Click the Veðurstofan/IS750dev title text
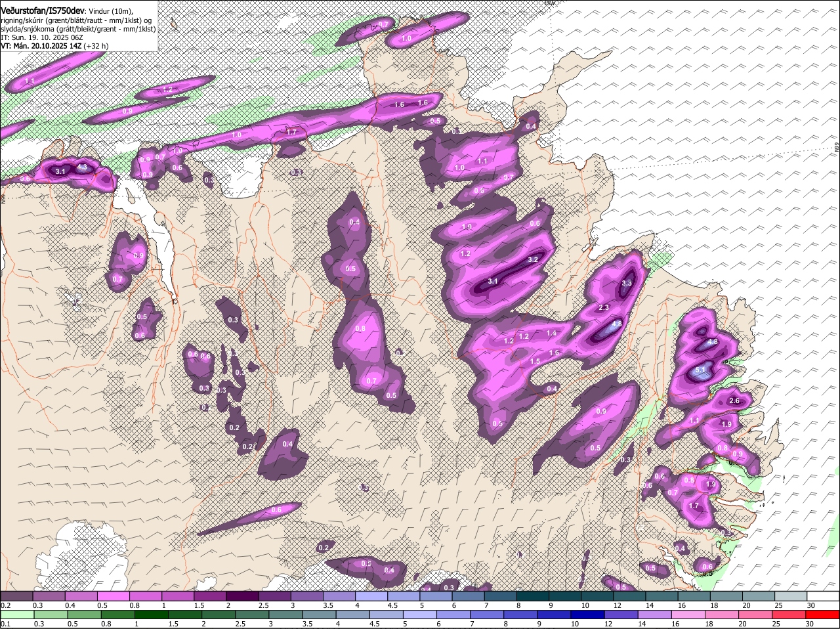The height and width of the screenshot is (629, 840). (x=43, y=11)
